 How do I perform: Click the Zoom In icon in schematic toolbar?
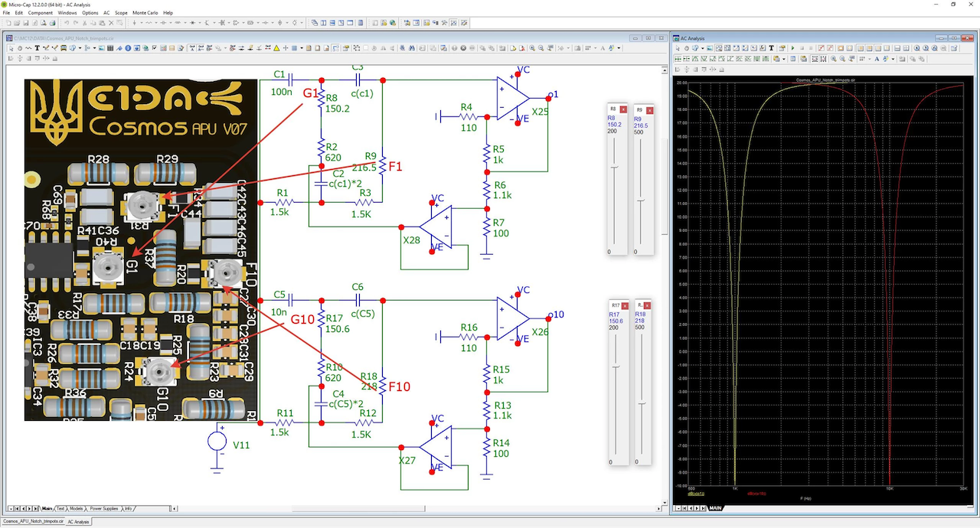click(532, 48)
